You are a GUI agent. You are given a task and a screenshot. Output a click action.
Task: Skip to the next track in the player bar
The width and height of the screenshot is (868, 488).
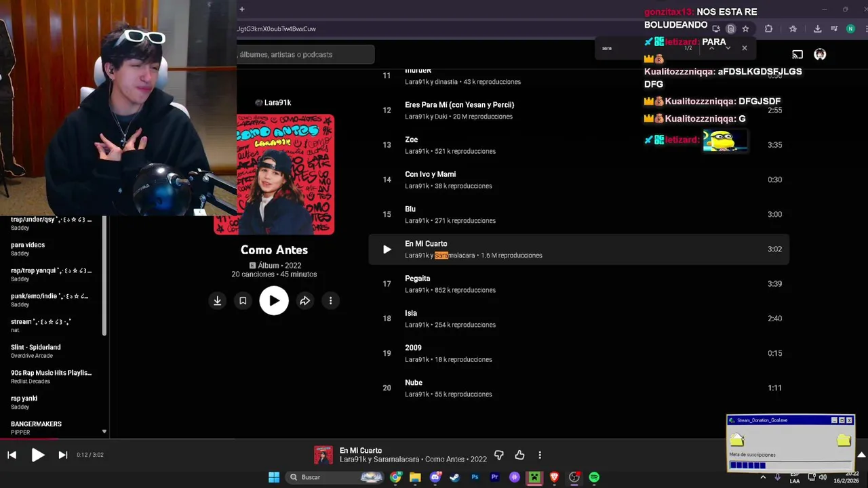pyautogui.click(x=62, y=455)
